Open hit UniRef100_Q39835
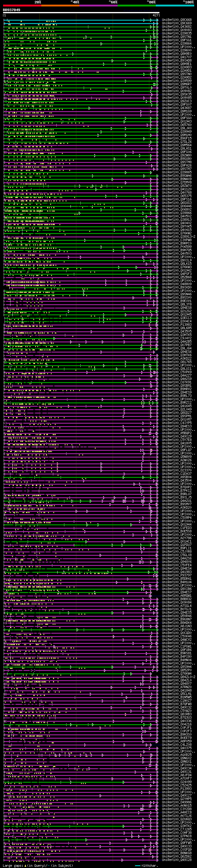197x868 pixels. click(176, 33)
